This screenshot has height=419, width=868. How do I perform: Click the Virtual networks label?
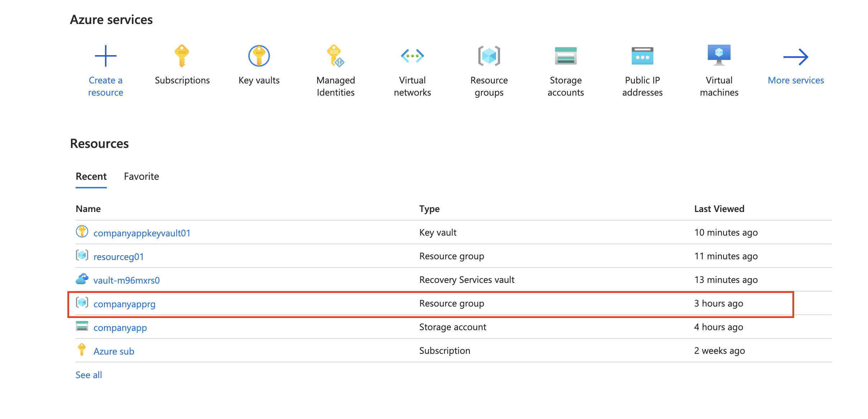412,86
